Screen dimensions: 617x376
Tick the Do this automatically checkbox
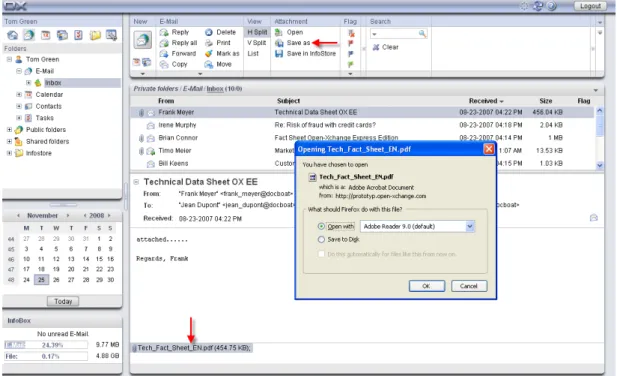pyautogui.click(x=321, y=254)
